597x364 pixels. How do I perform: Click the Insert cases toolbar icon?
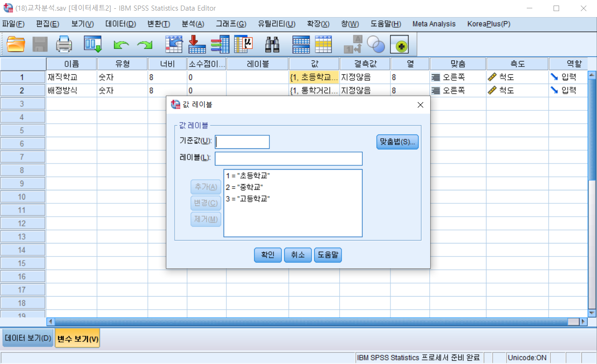pyautogui.click(x=301, y=45)
